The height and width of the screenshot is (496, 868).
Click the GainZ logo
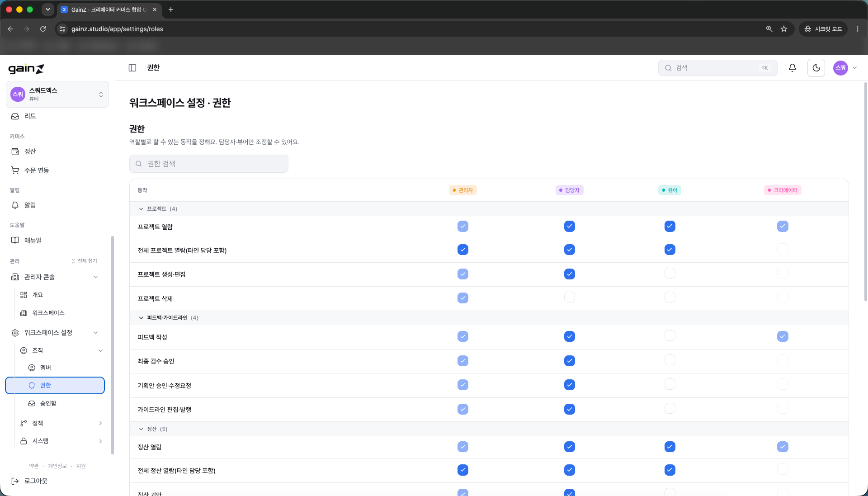(26, 69)
